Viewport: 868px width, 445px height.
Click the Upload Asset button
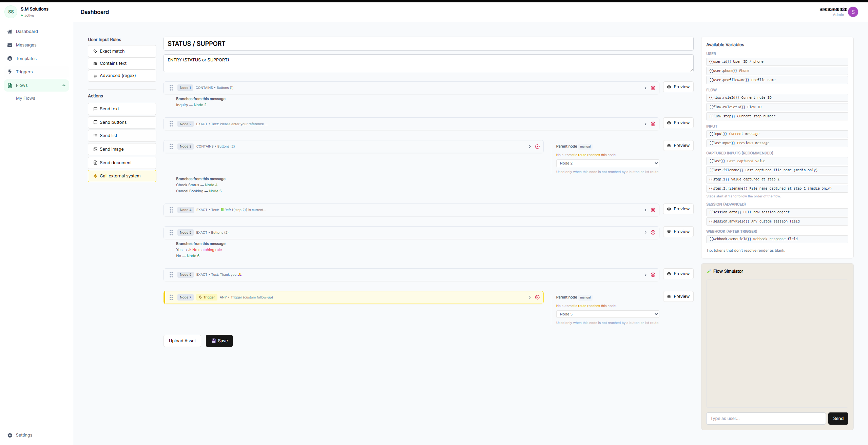coord(182,341)
